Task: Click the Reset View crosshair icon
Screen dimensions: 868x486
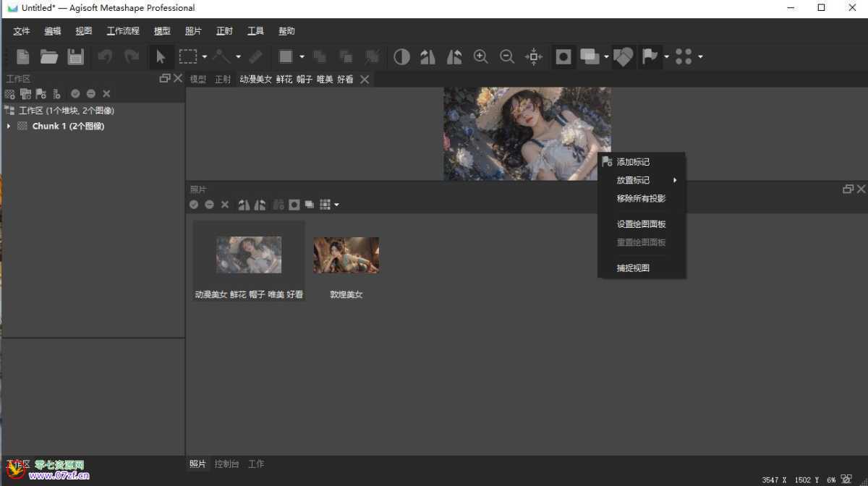Action: [x=533, y=56]
